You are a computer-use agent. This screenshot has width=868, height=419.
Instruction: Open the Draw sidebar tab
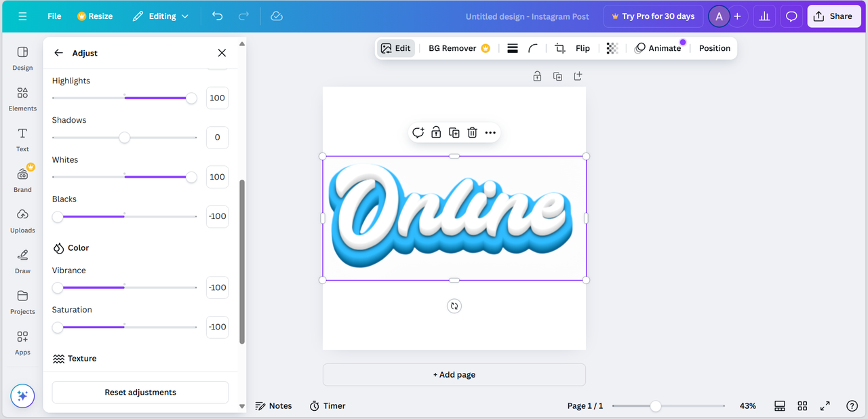22,262
